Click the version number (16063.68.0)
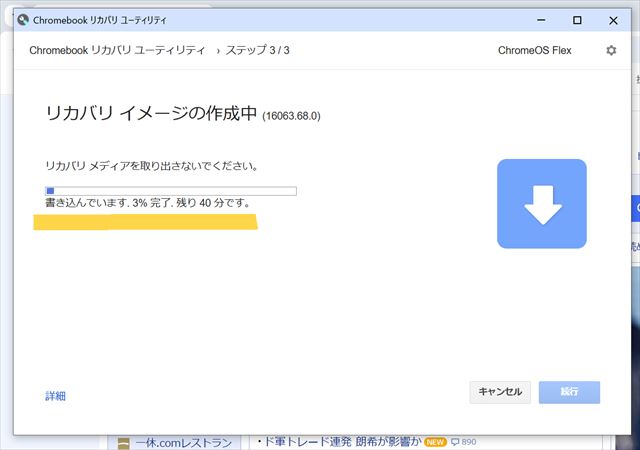 291,116
